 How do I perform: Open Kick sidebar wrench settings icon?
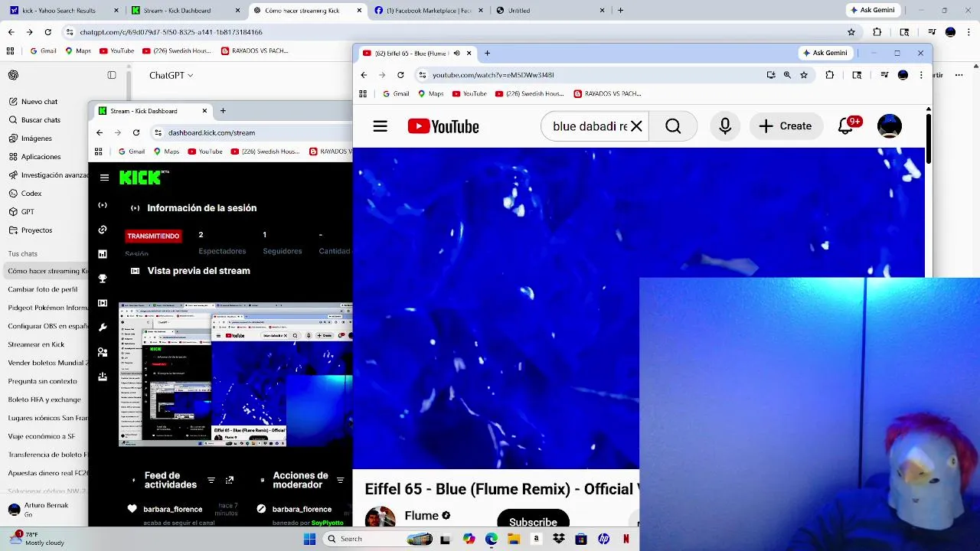click(x=103, y=328)
